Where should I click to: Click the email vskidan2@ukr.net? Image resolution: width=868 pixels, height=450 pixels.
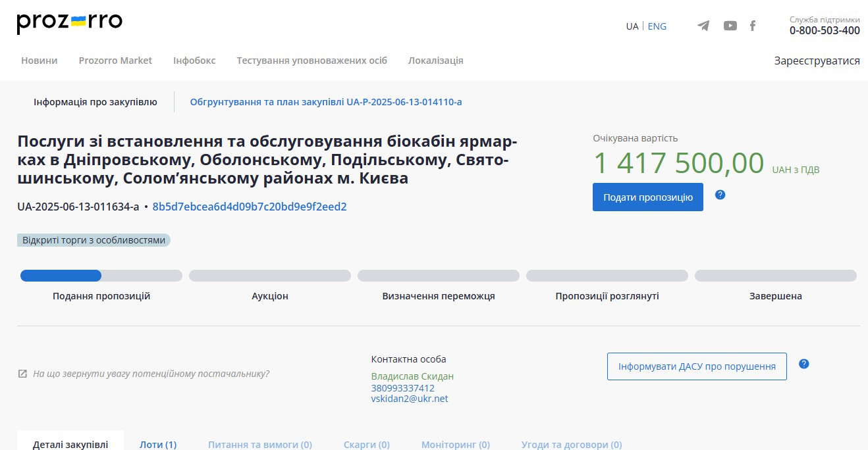(x=409, y=399)
